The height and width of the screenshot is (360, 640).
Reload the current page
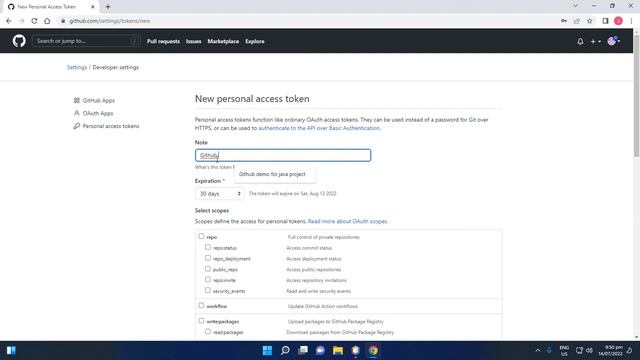pyautogui.click(x=34, y=21)
